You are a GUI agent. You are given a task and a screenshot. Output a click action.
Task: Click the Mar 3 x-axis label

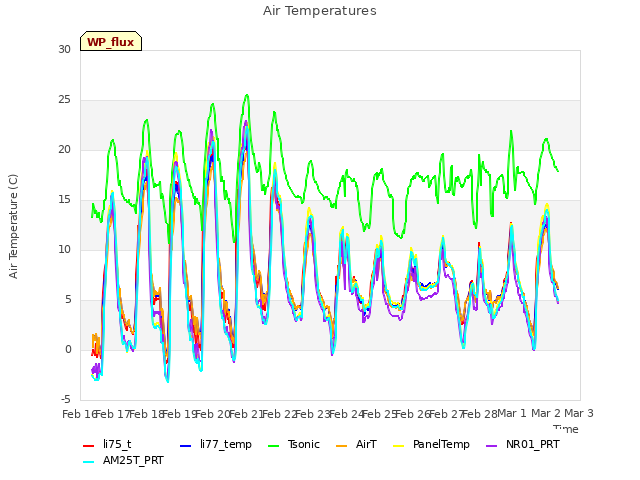pos(579,413)
